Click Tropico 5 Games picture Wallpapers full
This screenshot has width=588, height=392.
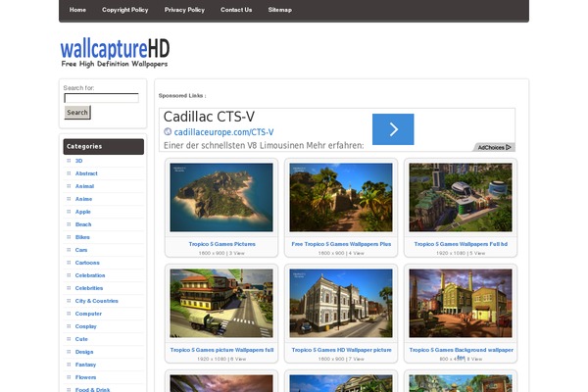222,350
